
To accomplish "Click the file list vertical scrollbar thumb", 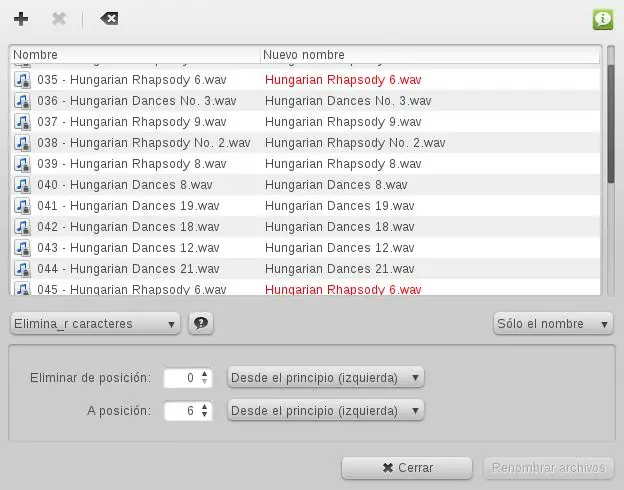I will pyautogui.click(x=611, y=123).
